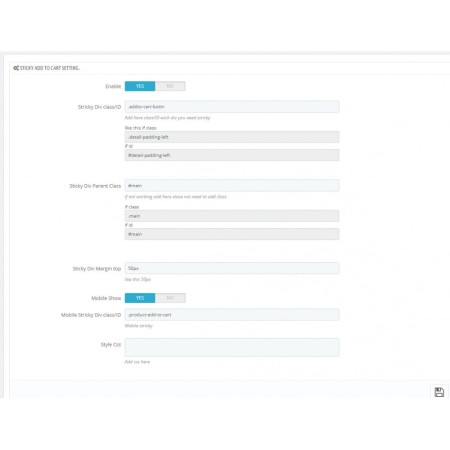Set Enable option to YES
The width and height of the screenshot is (450, 450).
point(140,86)
